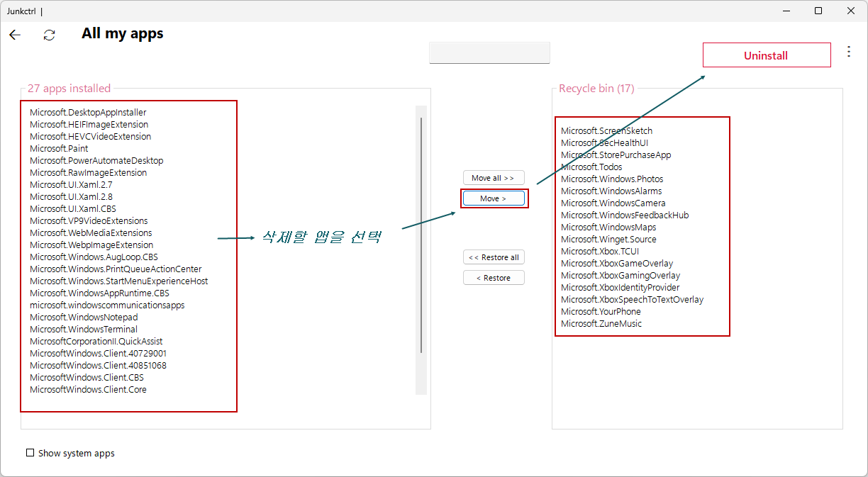Image resolution: width=868 pixels, height=477 pixels.
Task: Select microsoft.windowscommunicationsapps entry
Action: pos(107,305)
